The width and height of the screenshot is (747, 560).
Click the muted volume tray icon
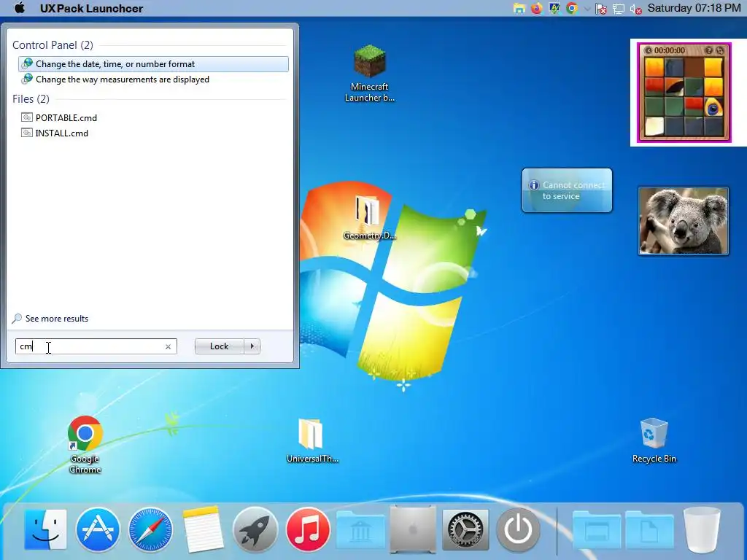pos(636,9)
